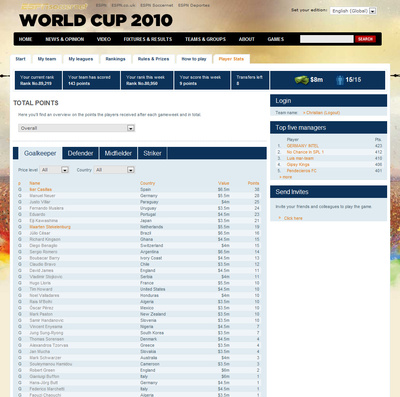The width and height of the screenshot is (400, 397).
Task: Open Teams & Groups menu item
Action: coord(205,39)
